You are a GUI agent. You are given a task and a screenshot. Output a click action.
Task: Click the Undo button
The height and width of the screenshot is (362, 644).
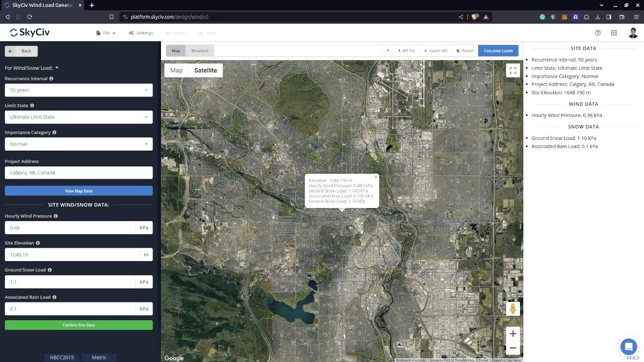click(175, 33)
